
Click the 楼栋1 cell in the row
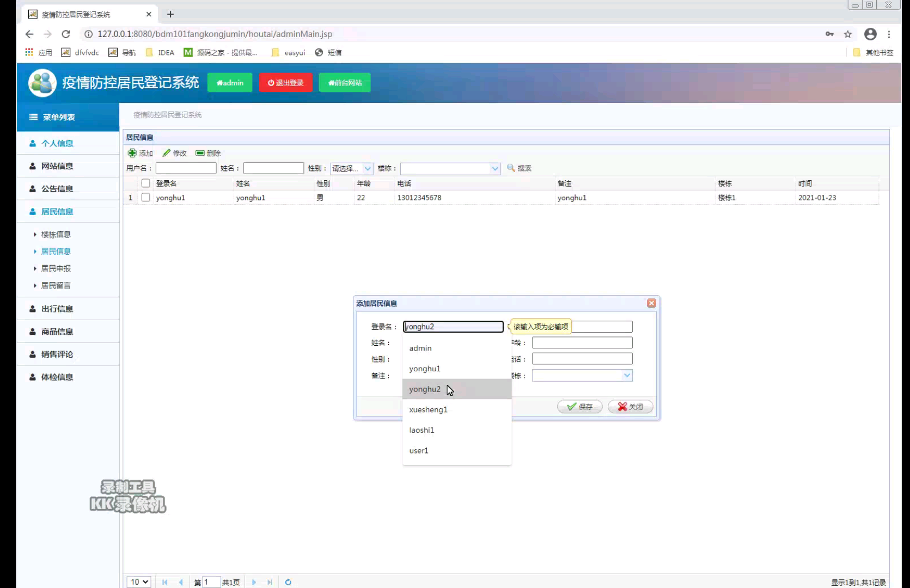(x=726, y=198)
